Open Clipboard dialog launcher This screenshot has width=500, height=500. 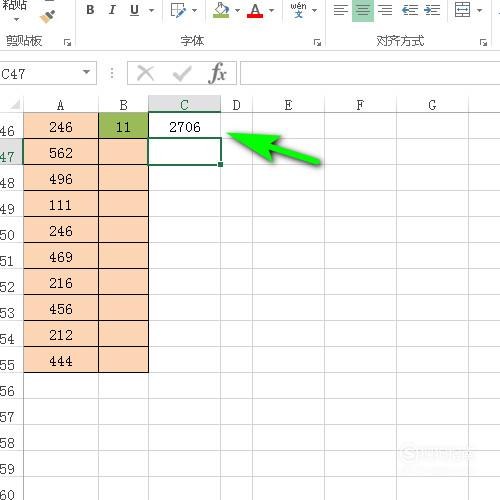pos(68,43)
